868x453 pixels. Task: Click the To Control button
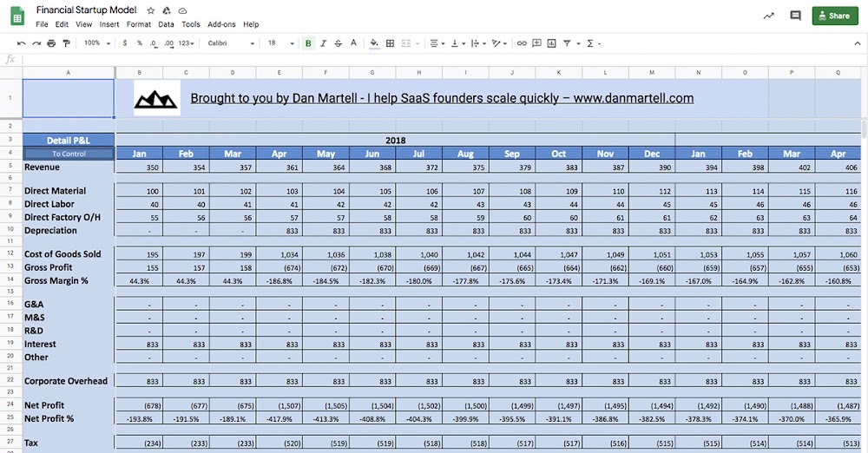(69, 154)
